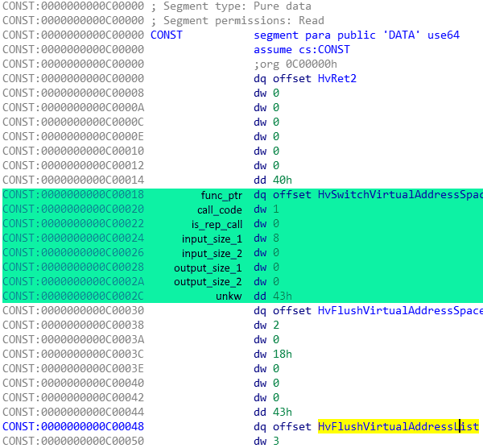Image resolution: width=483 pixels, height=448 pixels.
Task: Select the ';org 0C00000h' comment
Action: point(295,64)
